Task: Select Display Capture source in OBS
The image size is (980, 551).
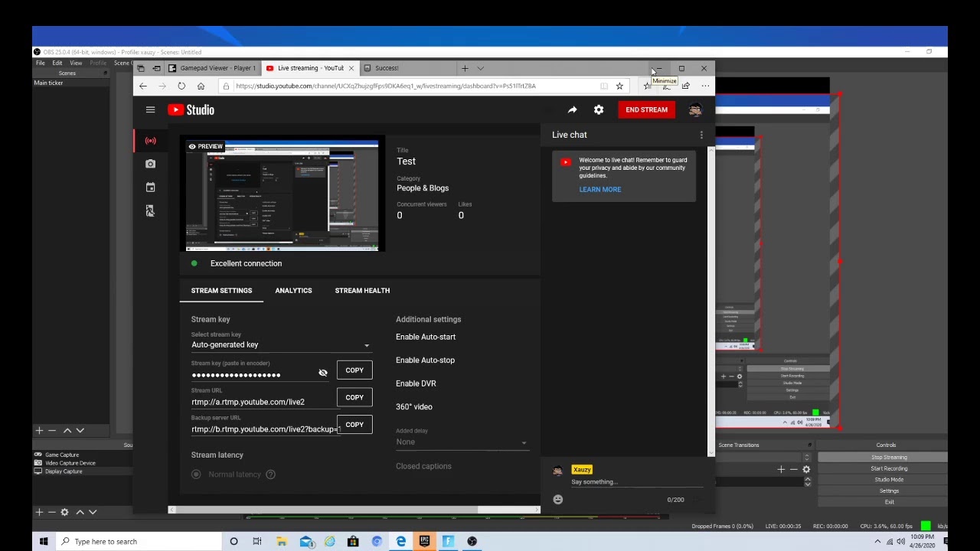Action: [64, 471]
